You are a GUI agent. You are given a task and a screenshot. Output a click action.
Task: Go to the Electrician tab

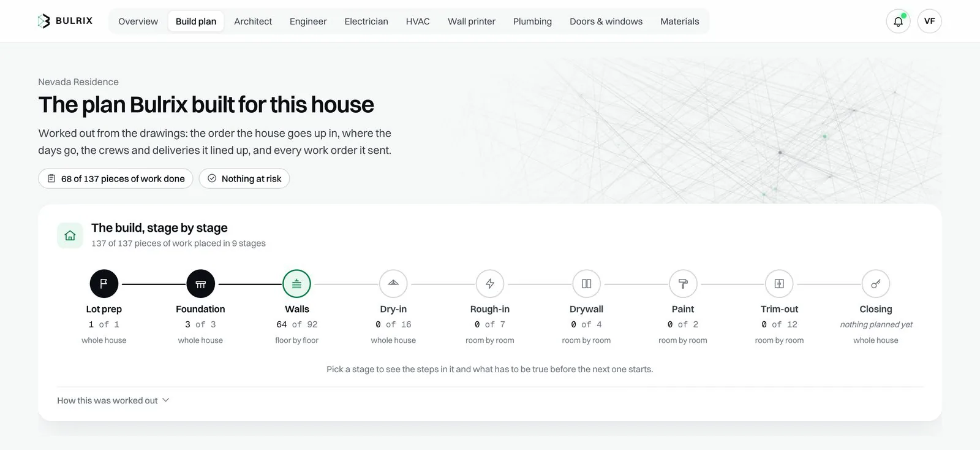(366, 21)
